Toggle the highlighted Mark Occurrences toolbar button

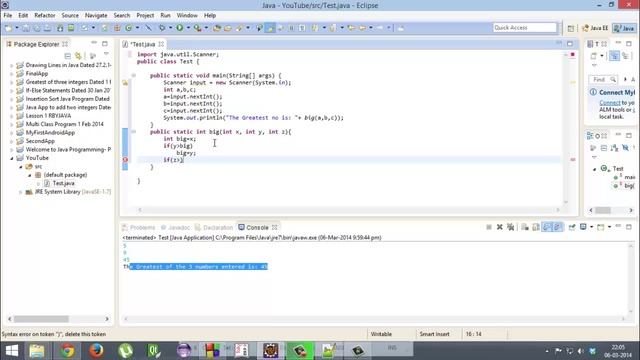[270, 28]
